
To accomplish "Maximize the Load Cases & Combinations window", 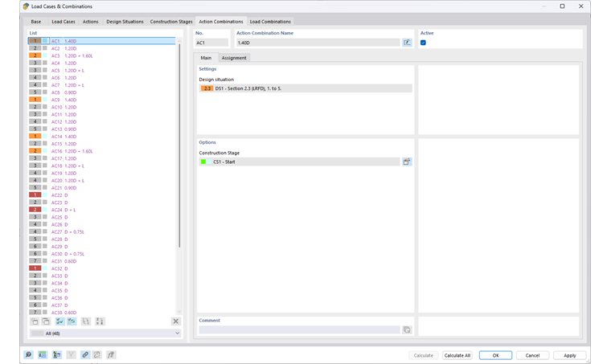I will [562, 6].
